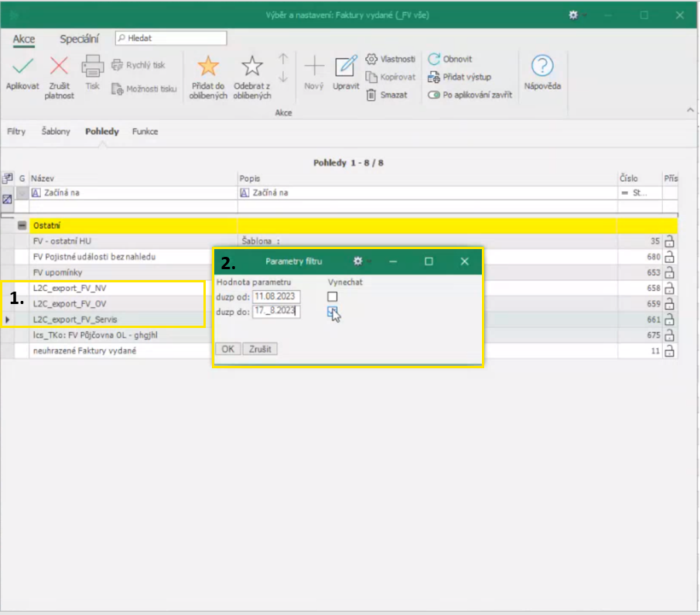Click Smazat trash icon
This screenshot has height=615, width=700.
[371, 95]
